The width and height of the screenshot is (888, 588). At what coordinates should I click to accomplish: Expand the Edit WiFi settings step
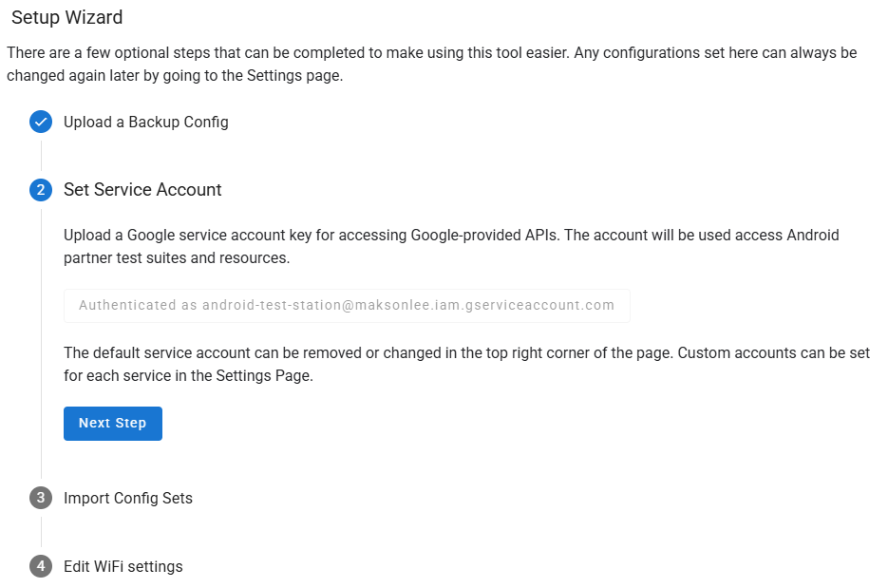click(x=123, y=566)
